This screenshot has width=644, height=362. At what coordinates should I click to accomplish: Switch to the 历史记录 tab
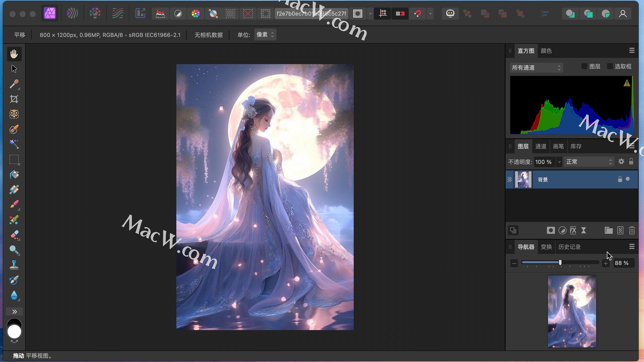569,247
